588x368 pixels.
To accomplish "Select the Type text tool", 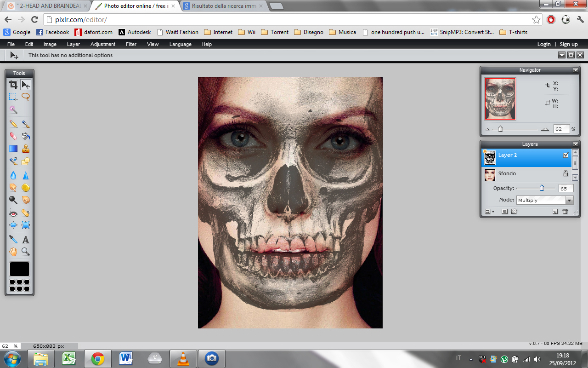I will coord(26,239).
